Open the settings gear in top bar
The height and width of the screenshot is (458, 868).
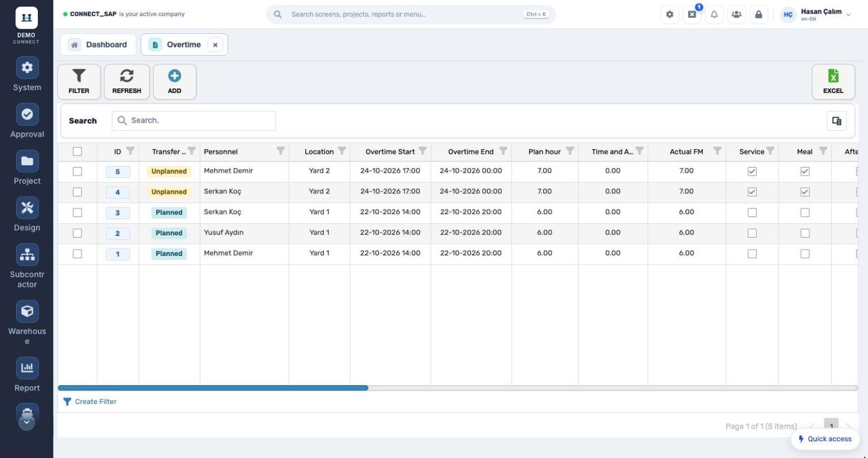coord(669,14)
